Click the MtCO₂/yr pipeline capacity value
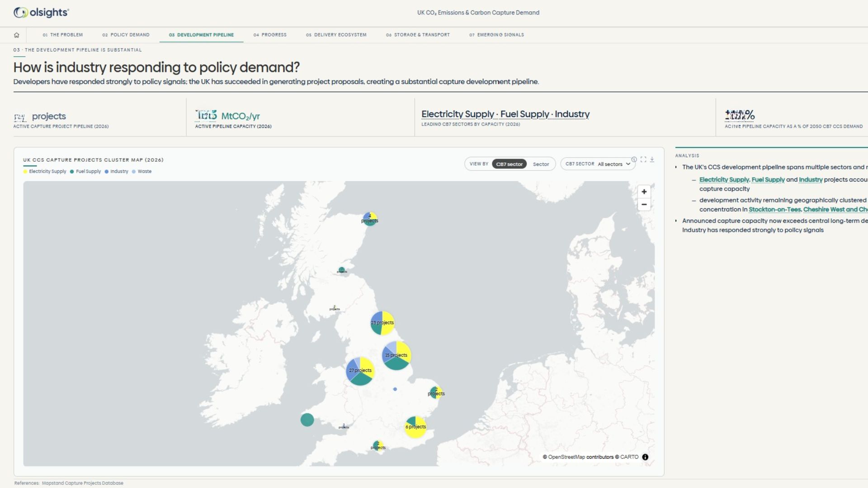Screen dimensions: 868x488 227,116
